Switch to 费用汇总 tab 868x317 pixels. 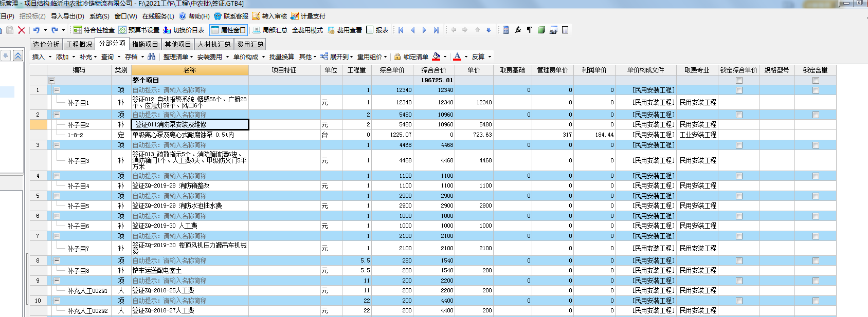pos(250,44)
